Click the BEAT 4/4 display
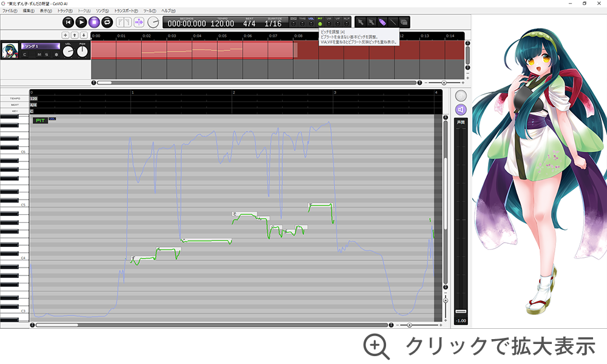This screenshot has height=364, width=607. click(249, 22)
